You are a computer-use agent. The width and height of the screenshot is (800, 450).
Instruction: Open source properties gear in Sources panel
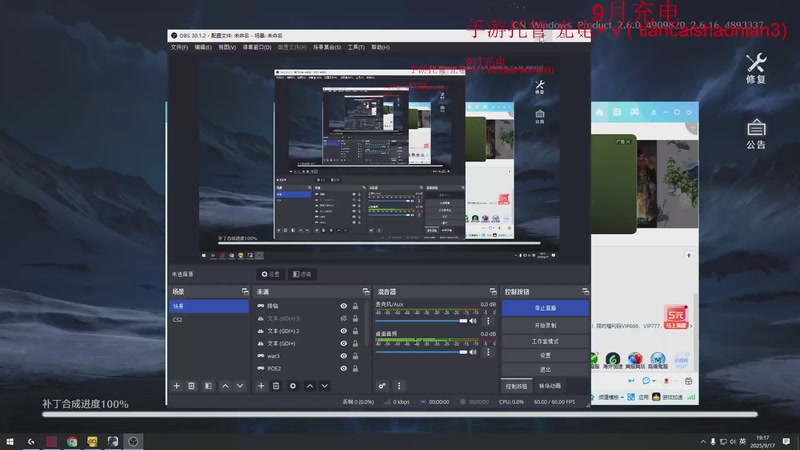tap(293, 386)
